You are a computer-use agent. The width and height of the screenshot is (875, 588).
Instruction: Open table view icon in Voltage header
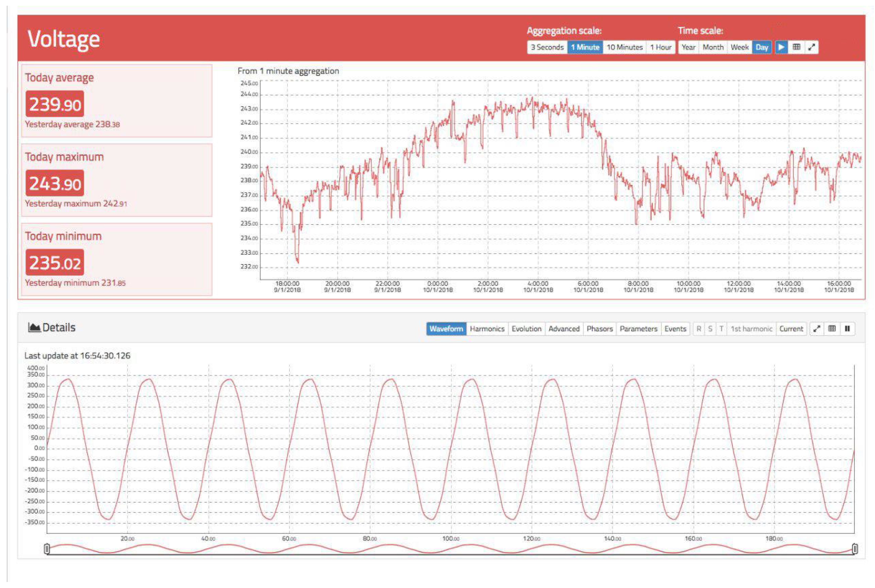pos(796,47)
